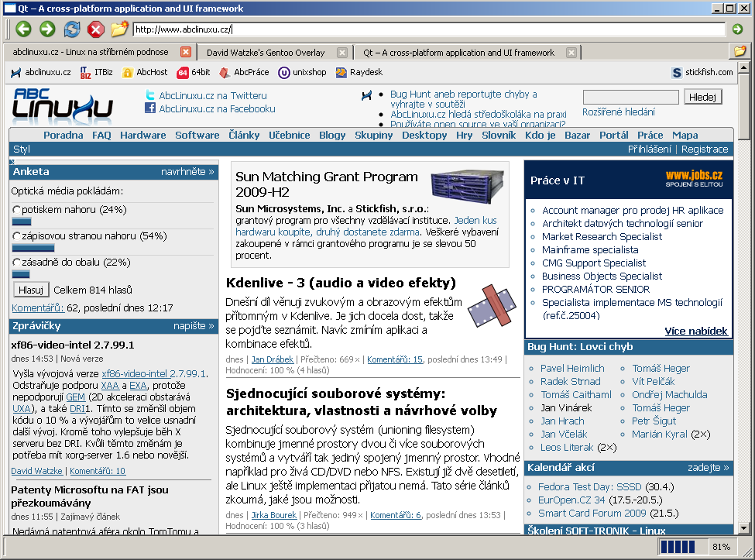Close the abclinuxu.cz tab
The image size is (755, 560).
(x=186, y=52)
